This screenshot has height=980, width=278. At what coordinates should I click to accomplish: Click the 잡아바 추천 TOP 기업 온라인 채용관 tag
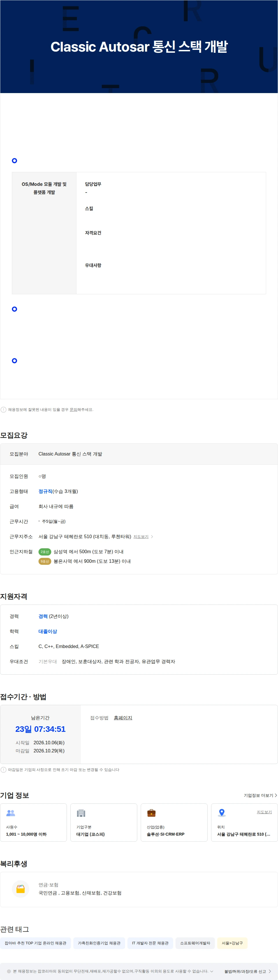(x=35, y=943)
